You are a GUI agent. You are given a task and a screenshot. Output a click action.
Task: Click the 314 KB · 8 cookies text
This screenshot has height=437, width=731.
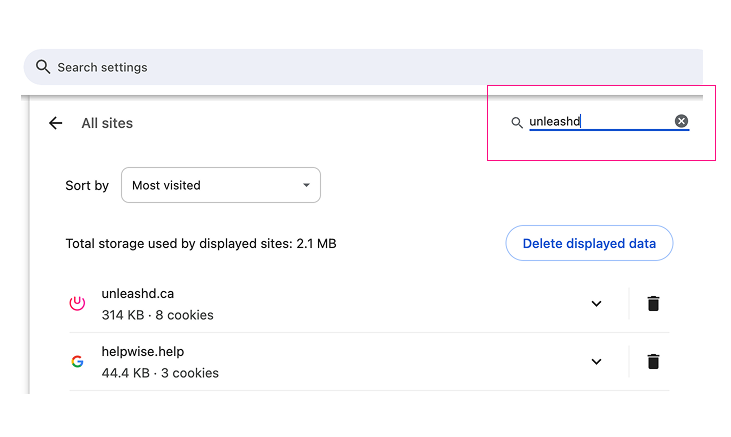pyautogui.click(x=157, y=315)
